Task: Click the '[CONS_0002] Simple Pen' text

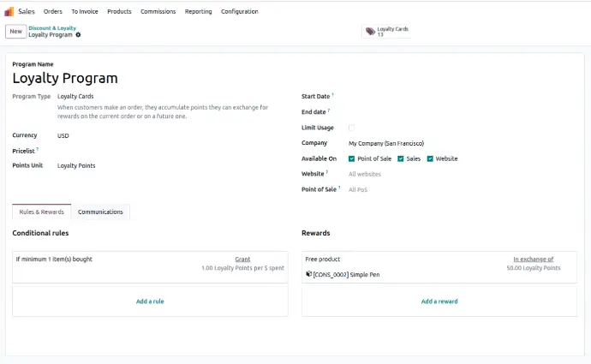Action: (x=346, y=275)
